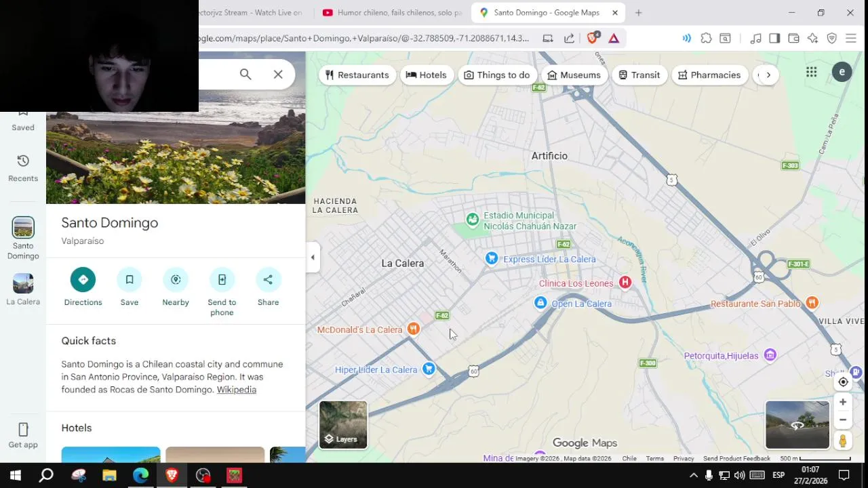The width and height of the screenshot is (868, 488).
Task: Open the Terms link on the map
Action: click(655, 459)
